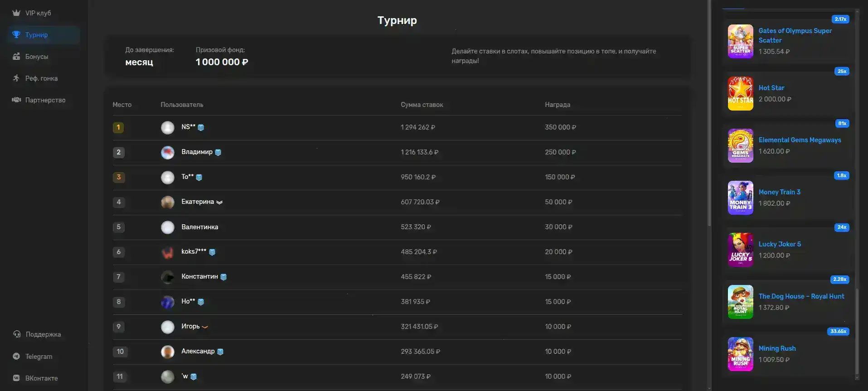Click the ВКонтакте icon in sidebar
The image size is (868, 391).
click(16, 378)
